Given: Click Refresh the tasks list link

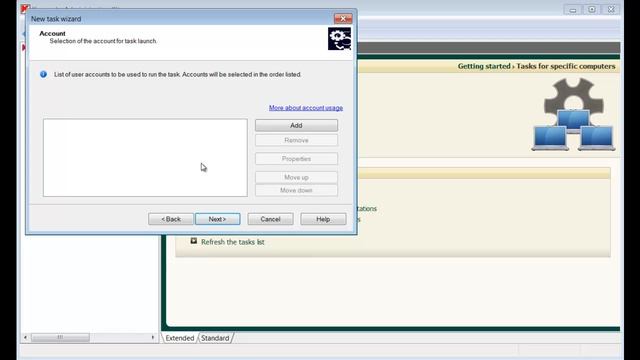Looking at the screenshot, I should [233, 242].
